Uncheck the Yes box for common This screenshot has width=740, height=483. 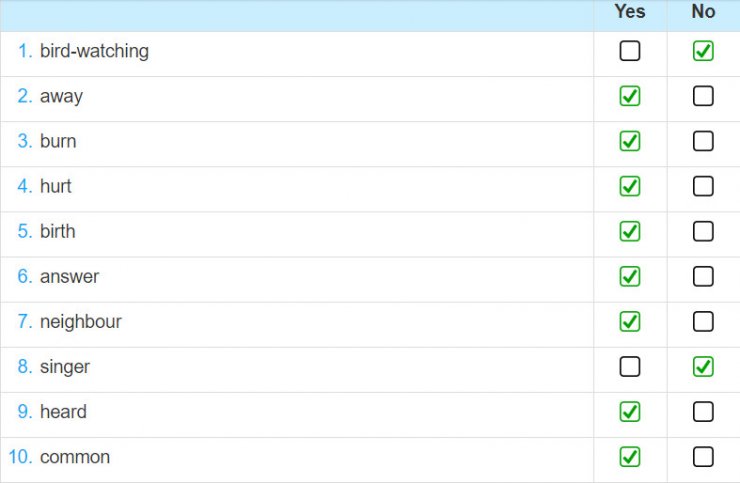630,457
